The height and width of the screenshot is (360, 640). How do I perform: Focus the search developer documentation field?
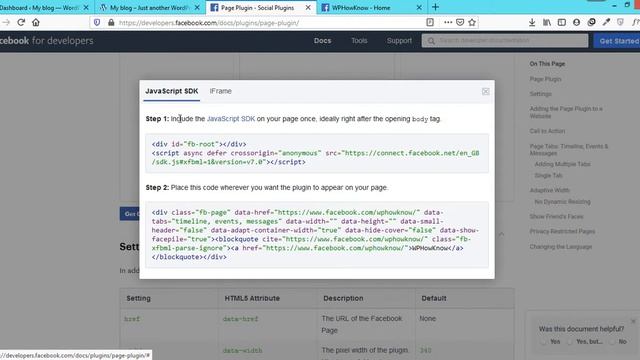[x=505, y=41]
